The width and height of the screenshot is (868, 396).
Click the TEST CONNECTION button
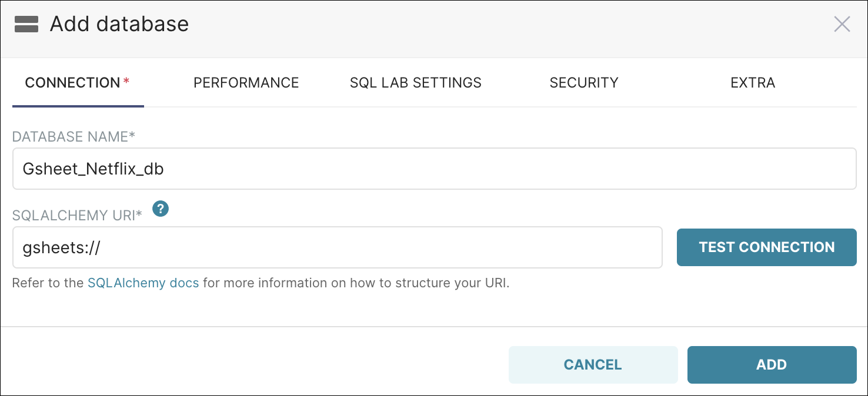766,247
